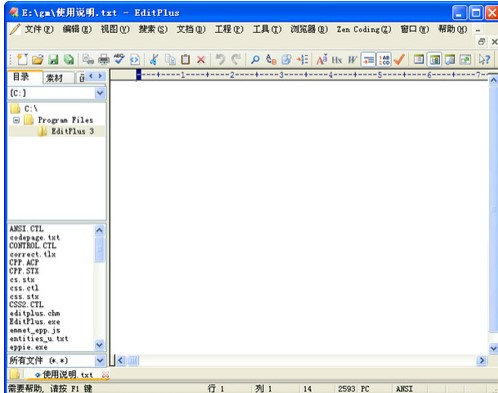The image size is (498, 393).
Task: Click the Open file folder icon
Action: tap(38, 60)
